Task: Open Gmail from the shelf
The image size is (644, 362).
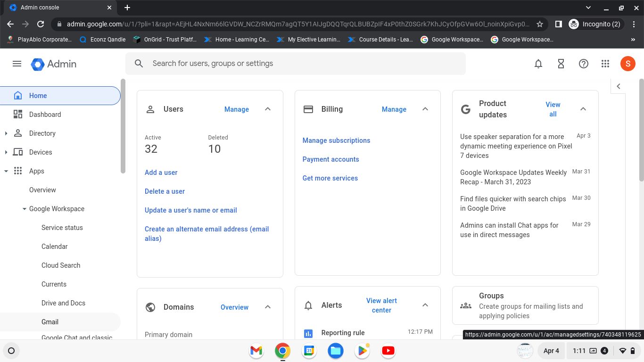Action: [256, 351]
